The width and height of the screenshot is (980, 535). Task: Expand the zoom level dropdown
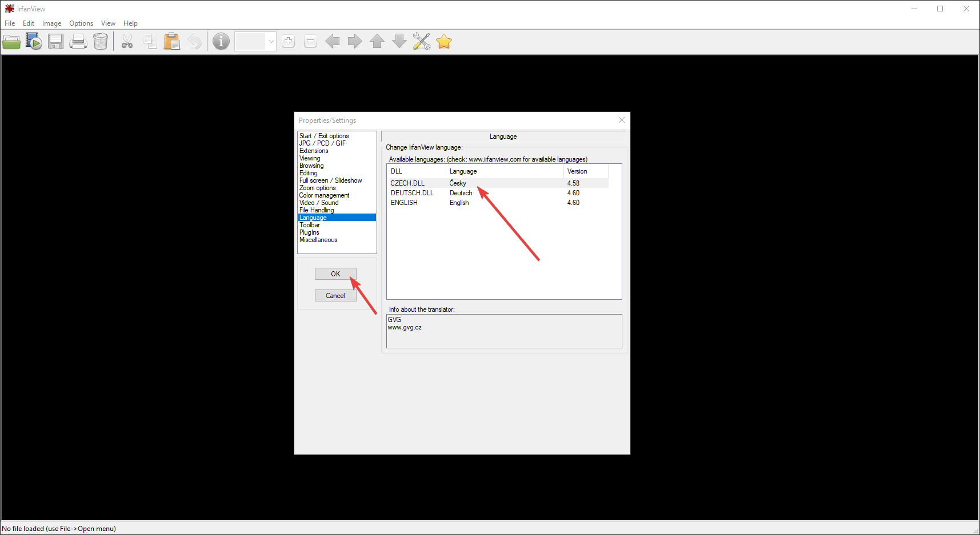(x=271, y=42)
